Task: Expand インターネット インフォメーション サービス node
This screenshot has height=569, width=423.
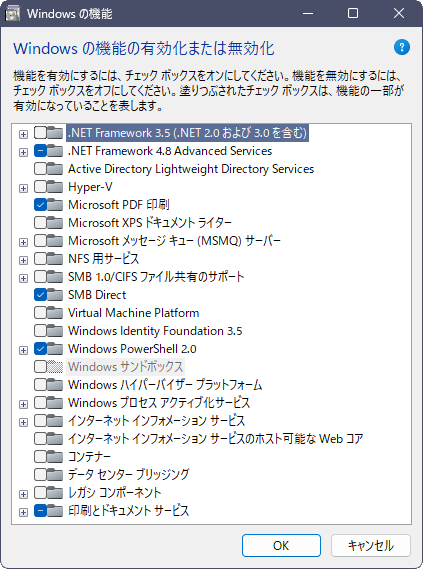Action: (x=24, y=422)
